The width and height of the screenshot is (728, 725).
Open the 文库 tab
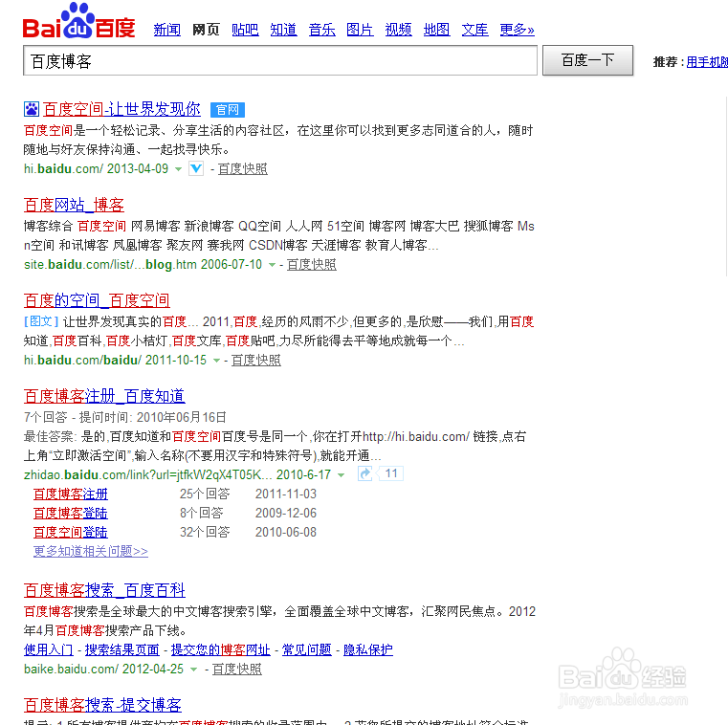(x=474, y=30)
